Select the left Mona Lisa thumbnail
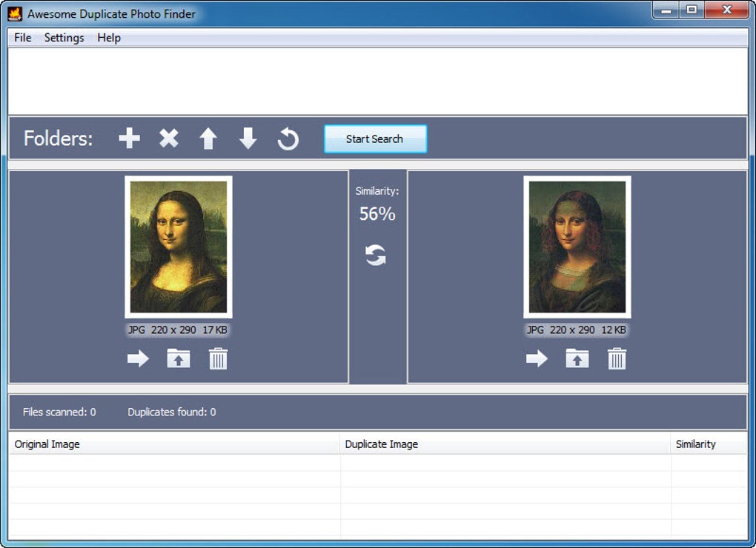The width and height of the screenshot is (756, 548). click(179, 247)
